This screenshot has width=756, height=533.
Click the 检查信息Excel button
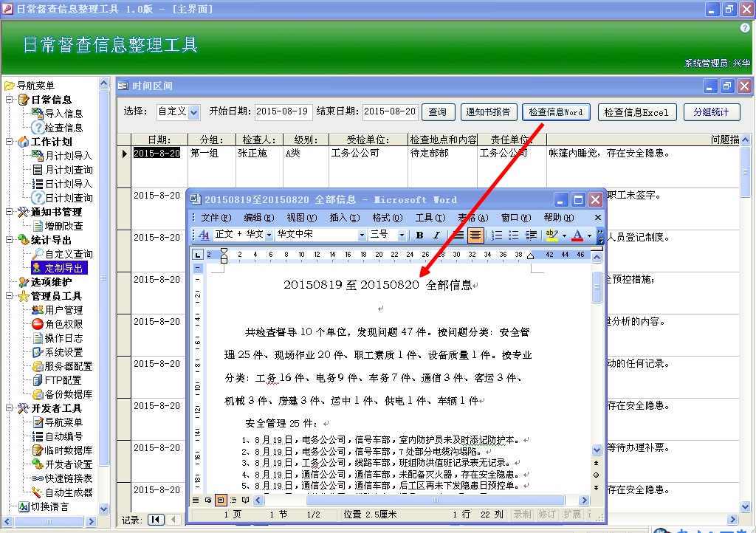636,112
